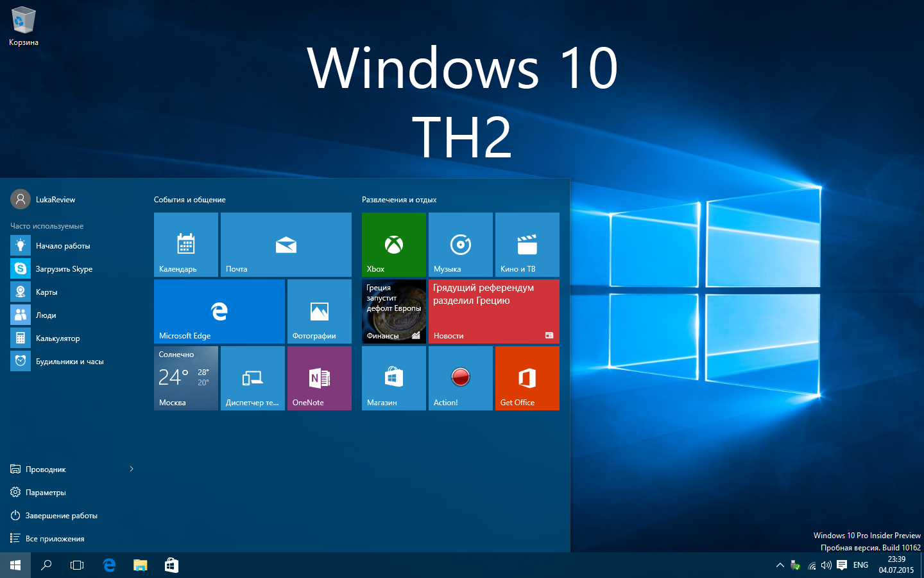The height and width of the screenshot is (578, 924).
Task: Select the Recycle Bin (Корзина) desktop icon
Action: click(24, 27)
